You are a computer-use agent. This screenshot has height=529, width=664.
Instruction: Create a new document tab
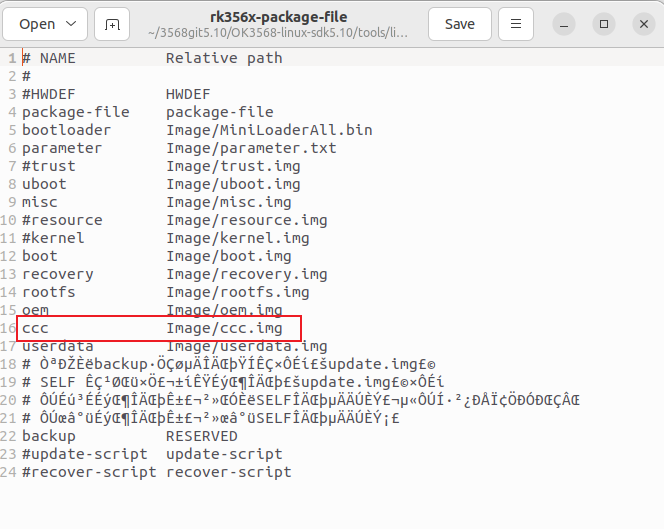click(112, 23)
